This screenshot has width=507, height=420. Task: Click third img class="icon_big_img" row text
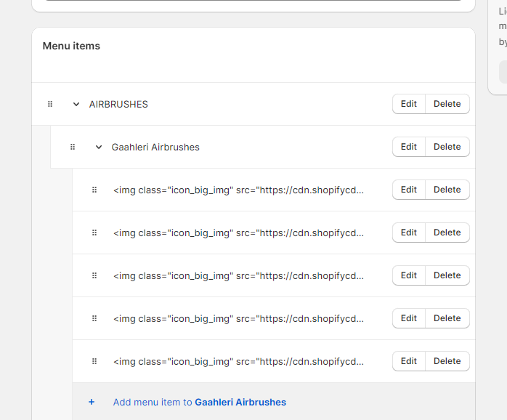point(239,276)
